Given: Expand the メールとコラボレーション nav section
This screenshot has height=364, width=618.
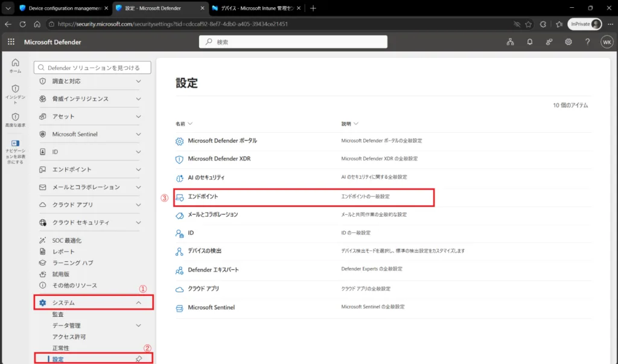Looking at the screenshot, I should click(138, 187).
